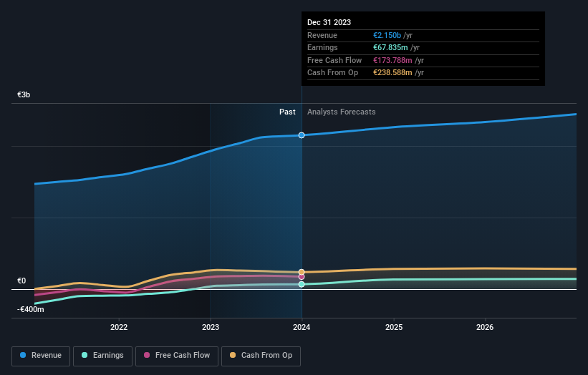Toggle the Cash From Op legend series
The image size is (588, 375).
coord(261,356)
